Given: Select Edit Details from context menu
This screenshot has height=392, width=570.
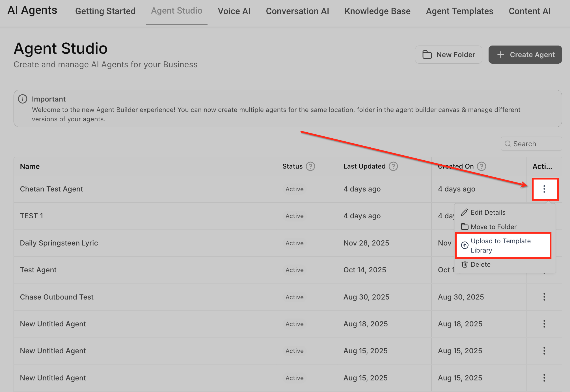Looking at the screenshot, I should 488,212.
